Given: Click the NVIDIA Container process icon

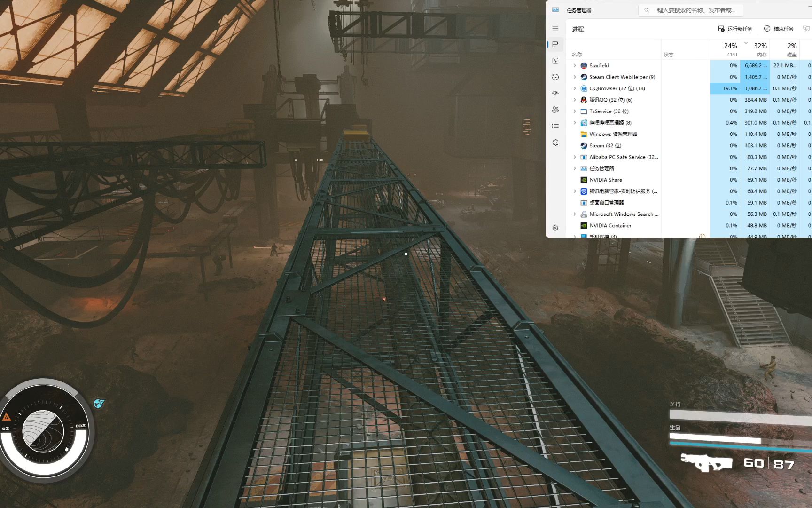Looking at the screenshot, I should (584, 226).
